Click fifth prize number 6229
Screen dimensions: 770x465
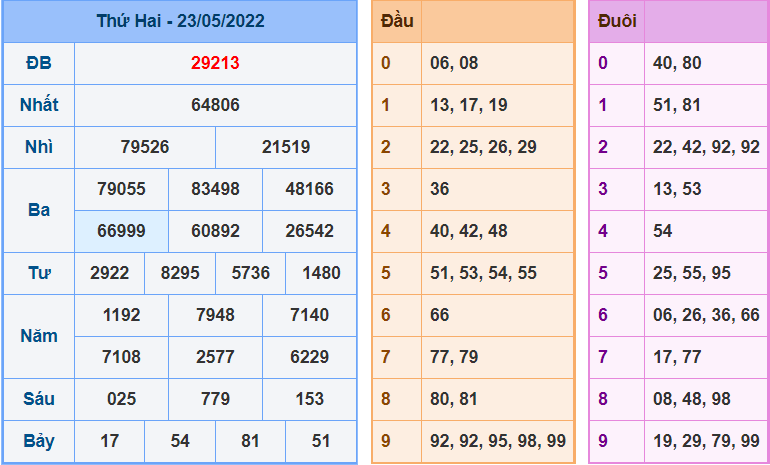click(309, 356)
